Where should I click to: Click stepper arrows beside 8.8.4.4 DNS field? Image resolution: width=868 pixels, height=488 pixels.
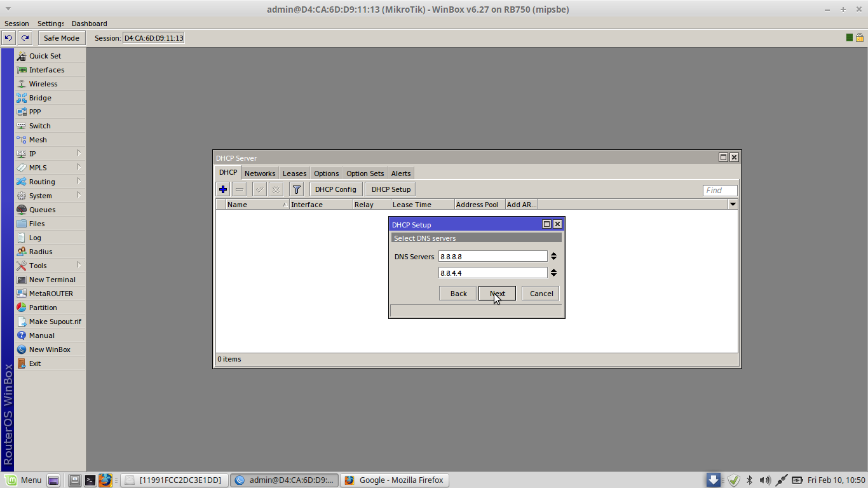tap(553, 273)
